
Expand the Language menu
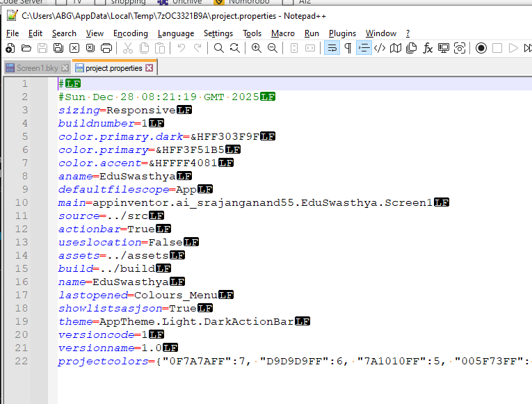tap(176, 33)
